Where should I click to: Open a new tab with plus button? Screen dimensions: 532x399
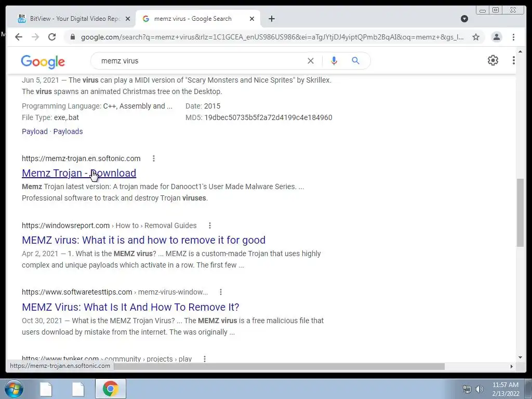(x=271, y=19)
